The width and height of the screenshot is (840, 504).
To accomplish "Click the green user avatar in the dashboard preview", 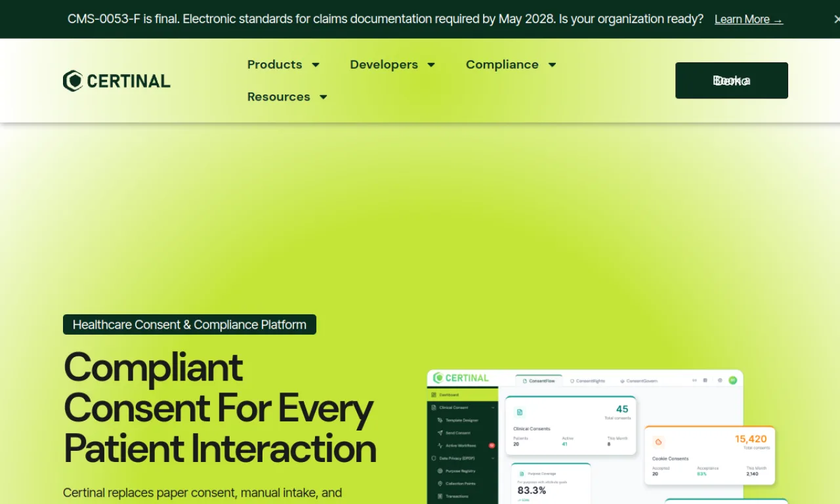I will tap(732, 380).
